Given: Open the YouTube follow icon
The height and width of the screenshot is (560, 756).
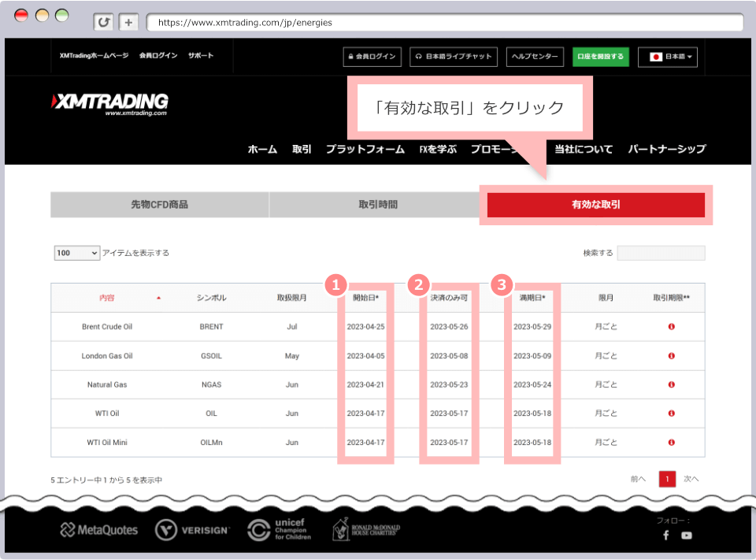Looking at the screenshot, I should pyautogui.click(x=687, y=535).
